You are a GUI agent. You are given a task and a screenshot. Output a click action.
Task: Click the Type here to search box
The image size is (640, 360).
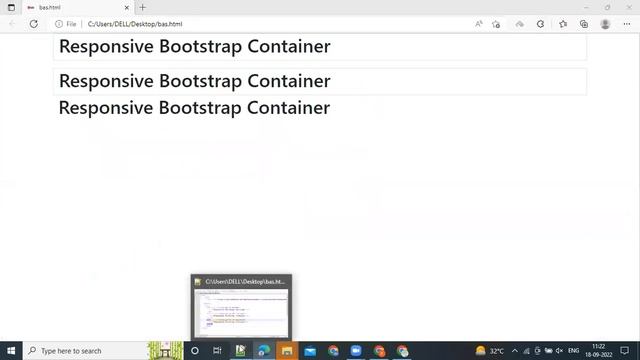coord(103,351)
